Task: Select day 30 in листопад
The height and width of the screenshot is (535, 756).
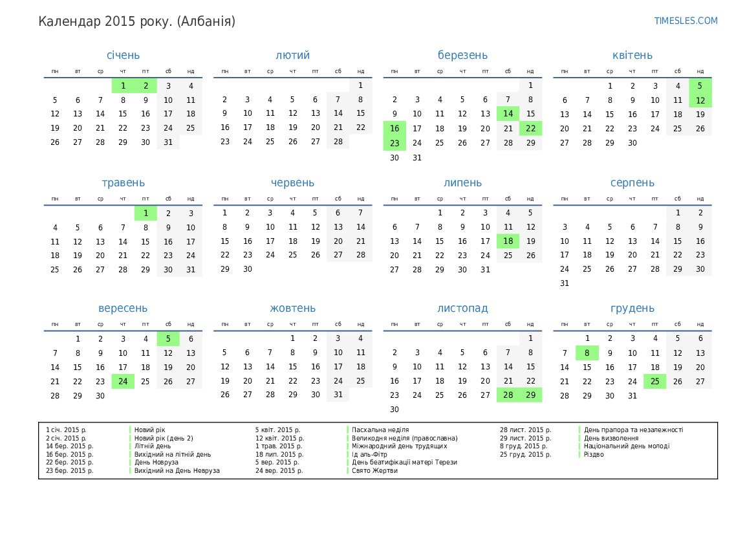Action: [x=394, y=409]
